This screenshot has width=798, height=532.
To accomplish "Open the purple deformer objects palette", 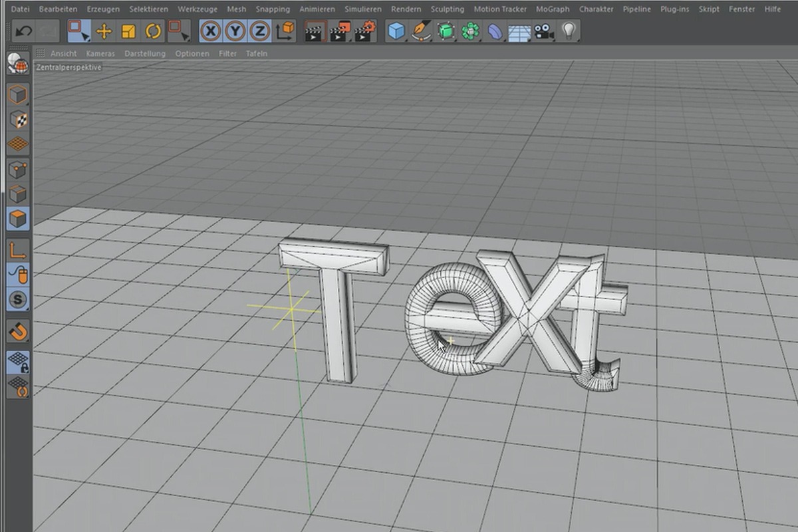I will pos(495,31).
